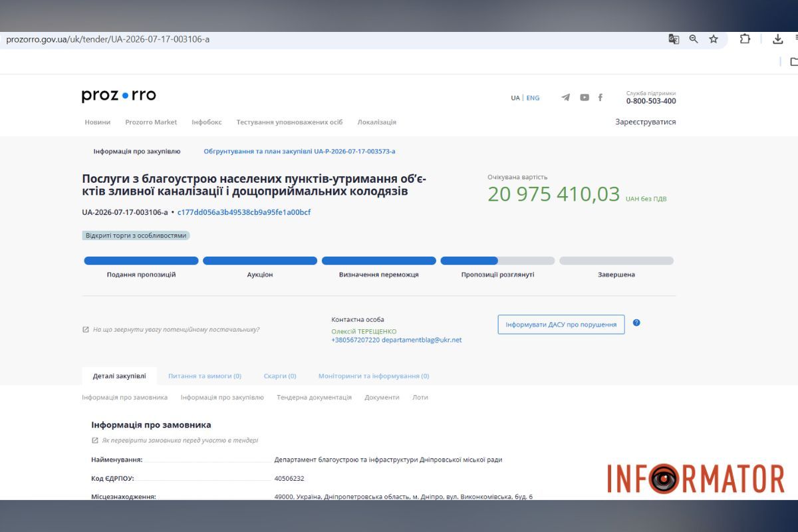The height and width of the screenshot is (532, 798).
Task: Jump to Тендерна документація section
Action: tap(315, 397)
